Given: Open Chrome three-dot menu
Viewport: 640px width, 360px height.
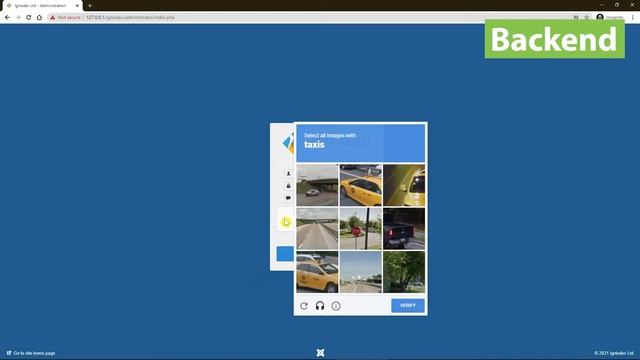Looking at the screenshot, I should 633,18.
